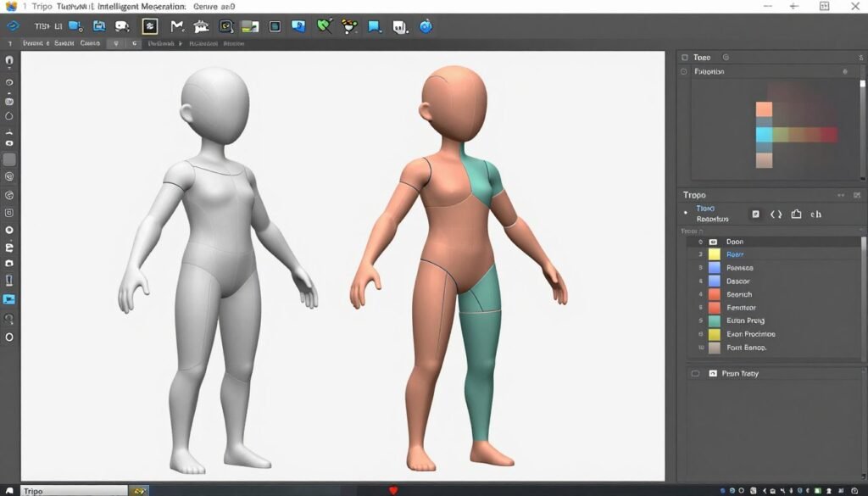Image resolution: width=868 pixels, height=496 pixels.
Task: Select the topmost tool in left sidebar
Action: [8, 61]
